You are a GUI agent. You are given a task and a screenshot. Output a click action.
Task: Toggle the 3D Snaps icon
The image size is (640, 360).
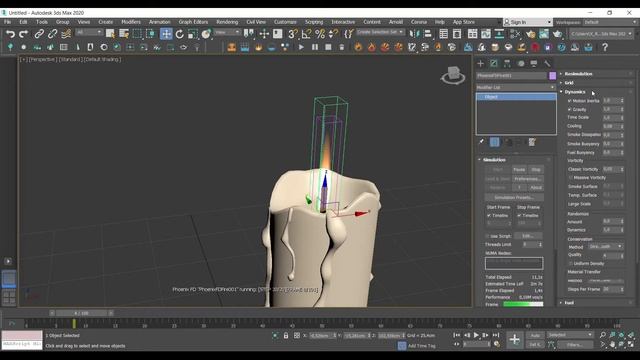pyautogui.click(x=293, y=34)
